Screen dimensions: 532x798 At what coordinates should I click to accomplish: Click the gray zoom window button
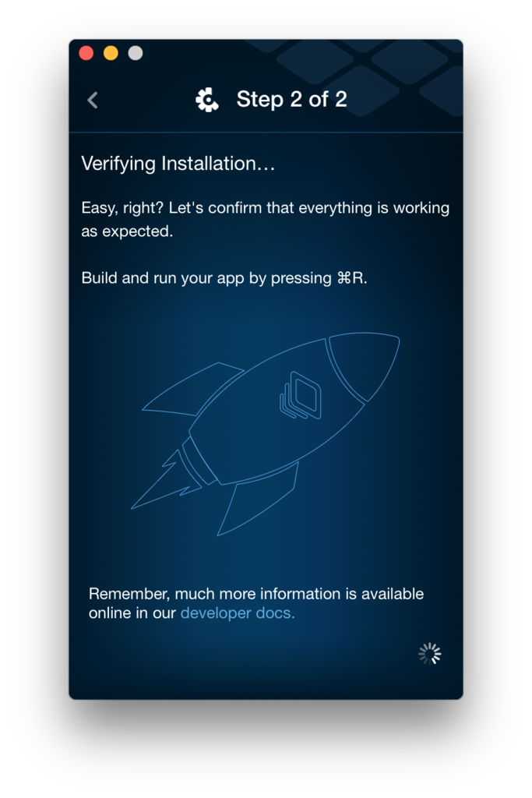(x=136, y=53)
